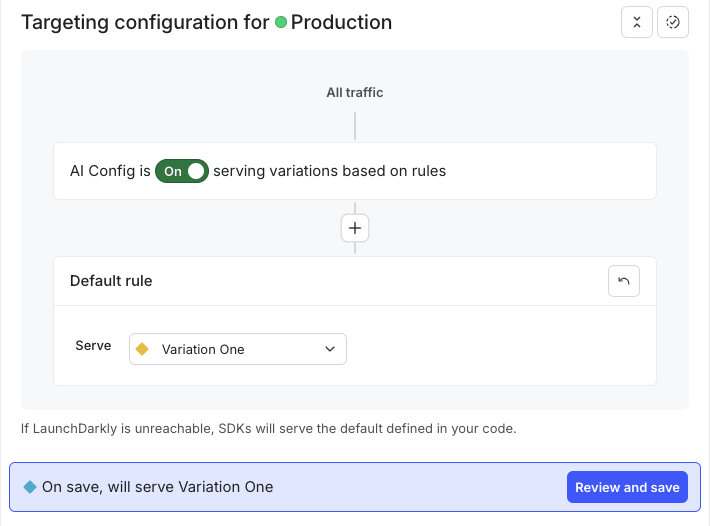Click the blue diamond icon in save banner
This screenshot has height=526, width=710.
pyautogui.click(x=30, y=487)
